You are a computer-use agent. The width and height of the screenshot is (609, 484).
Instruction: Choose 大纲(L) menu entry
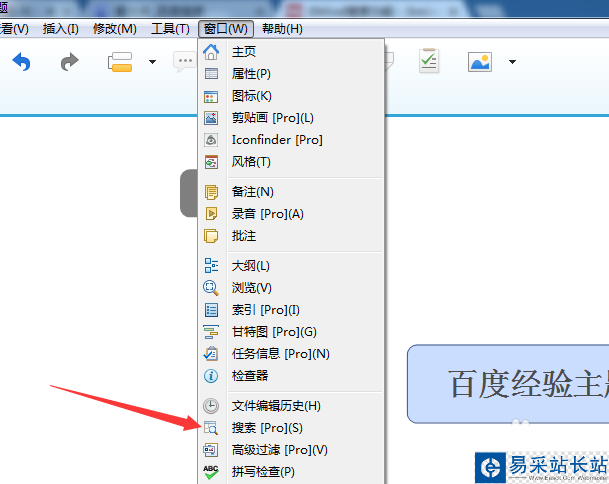291,266
